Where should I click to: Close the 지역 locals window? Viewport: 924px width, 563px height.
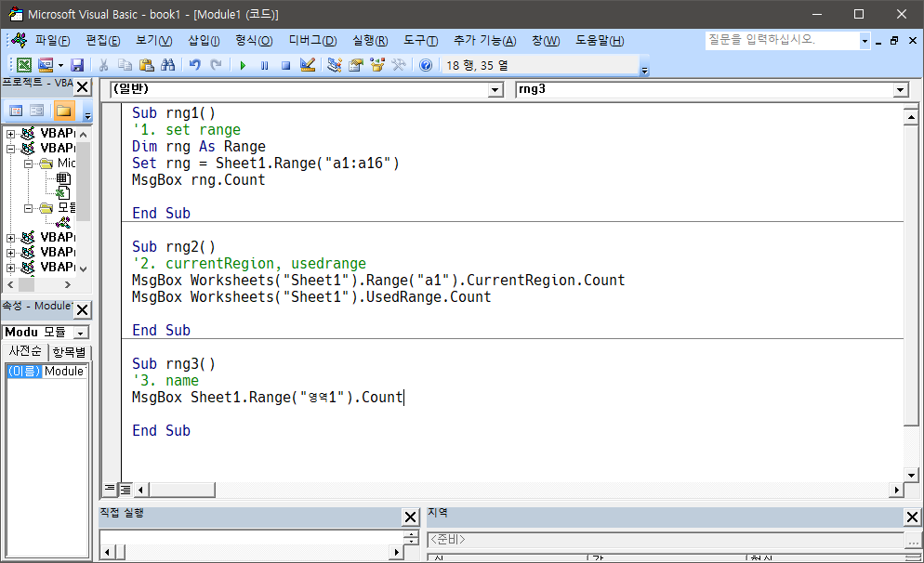(x=912, y=517)
